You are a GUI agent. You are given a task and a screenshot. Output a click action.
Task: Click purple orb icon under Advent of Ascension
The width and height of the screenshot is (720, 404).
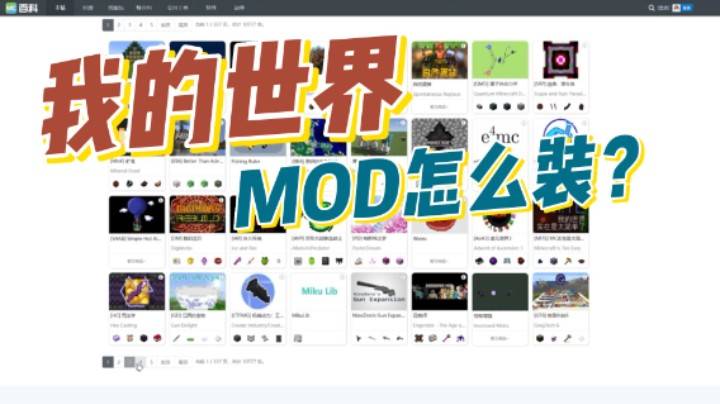pyautogui.click(x=493, y=261)
